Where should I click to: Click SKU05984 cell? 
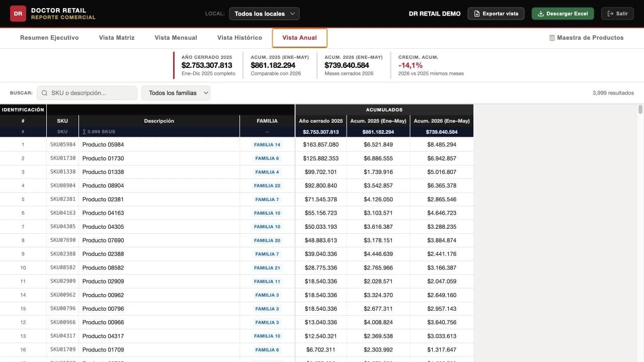[x=63, y=145]
